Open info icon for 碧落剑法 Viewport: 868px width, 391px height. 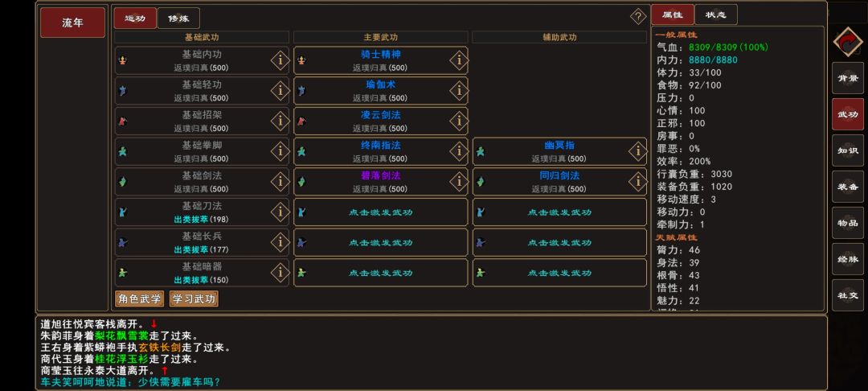click(x=459, y=181)
